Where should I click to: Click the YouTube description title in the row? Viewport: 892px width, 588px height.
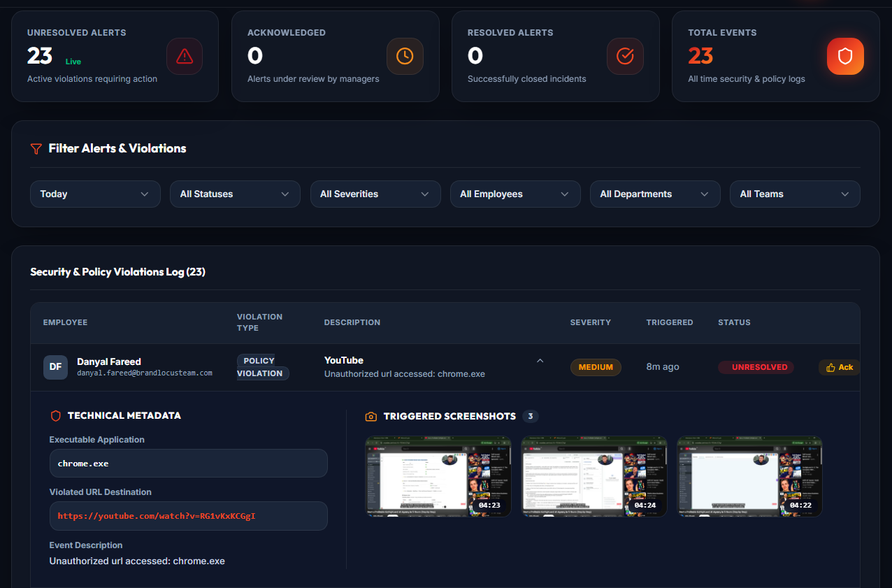pos(344,360)
